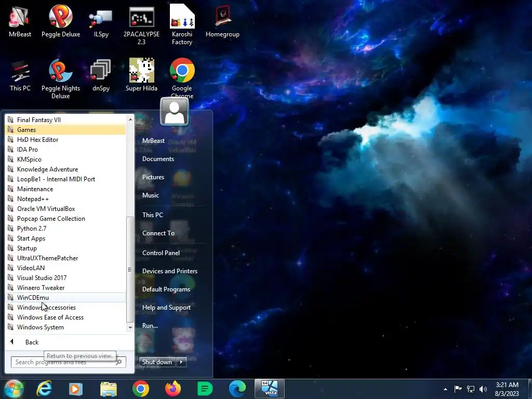The height and width of the screenshot is (399, 532).
Task: Open Default Programs from the Start menu
Action: pyautogui.click(x=166, y=289)
